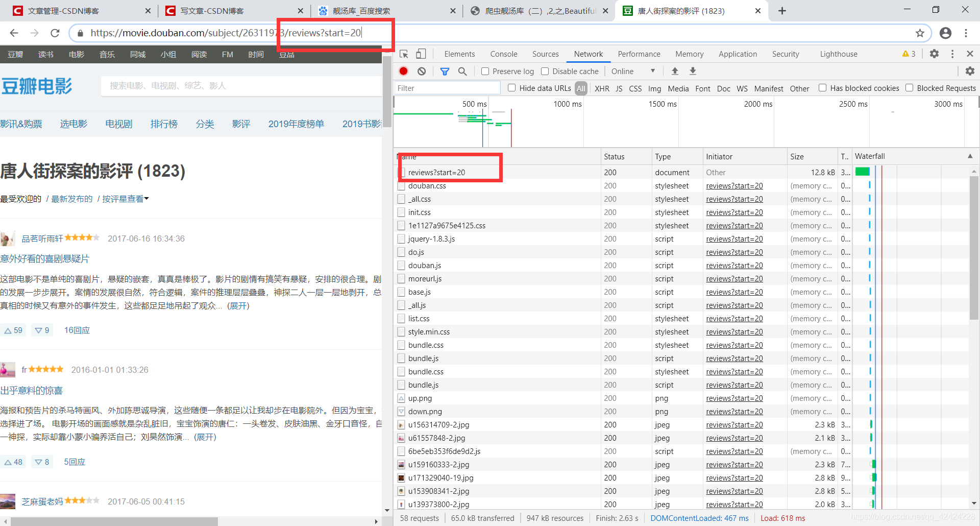The width and height of the screenshot is (980, 526).
Task: Switch to the Elements panel
Action: pyautogui.click(x=459, y=54)
